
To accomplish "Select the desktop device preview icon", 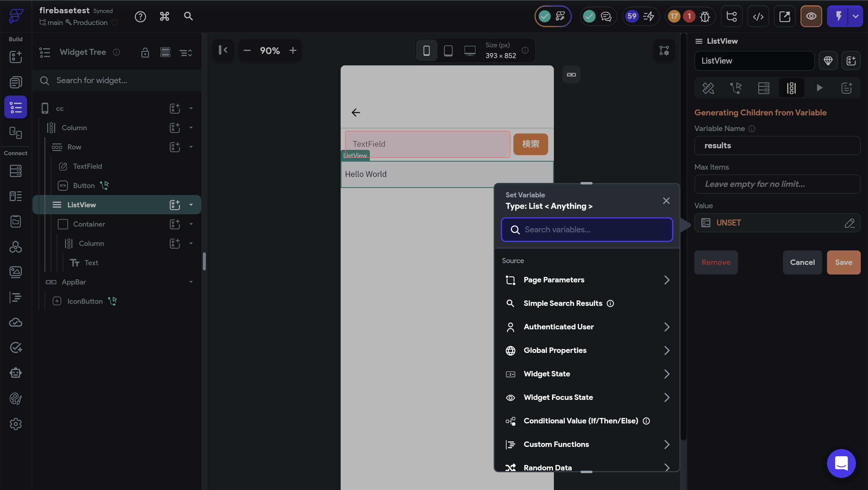I will point(470,51).
